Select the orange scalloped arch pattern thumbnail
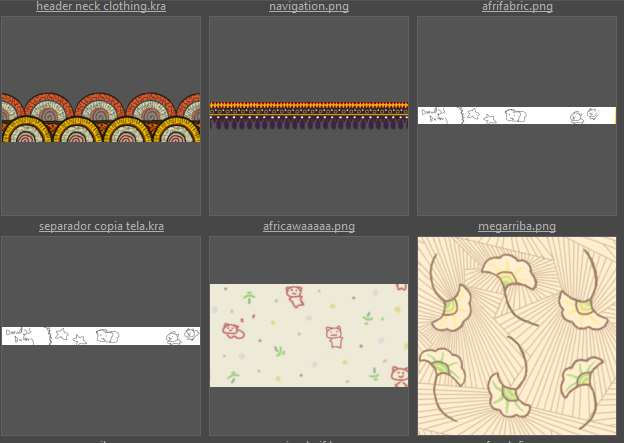This screenshot has height=443, width=624. pos(101,118)
